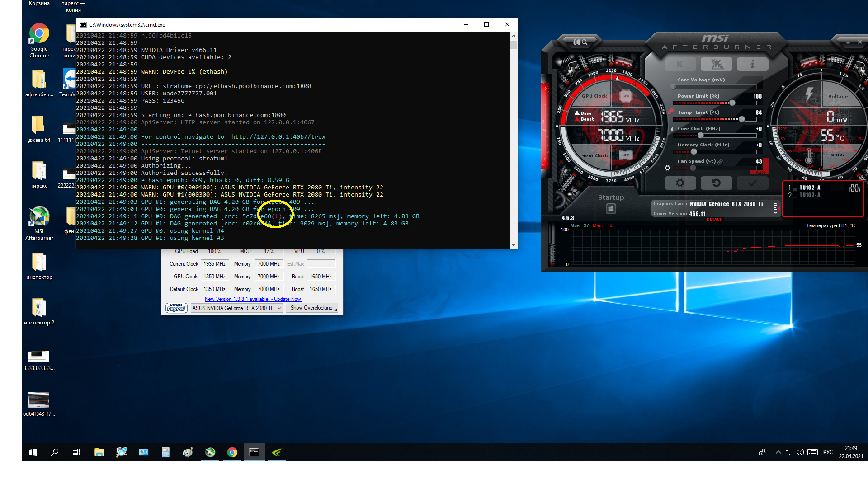Click the Core Voltage slider handle
This screenshot has height=488, width=868.
click(x=673, y=87)
